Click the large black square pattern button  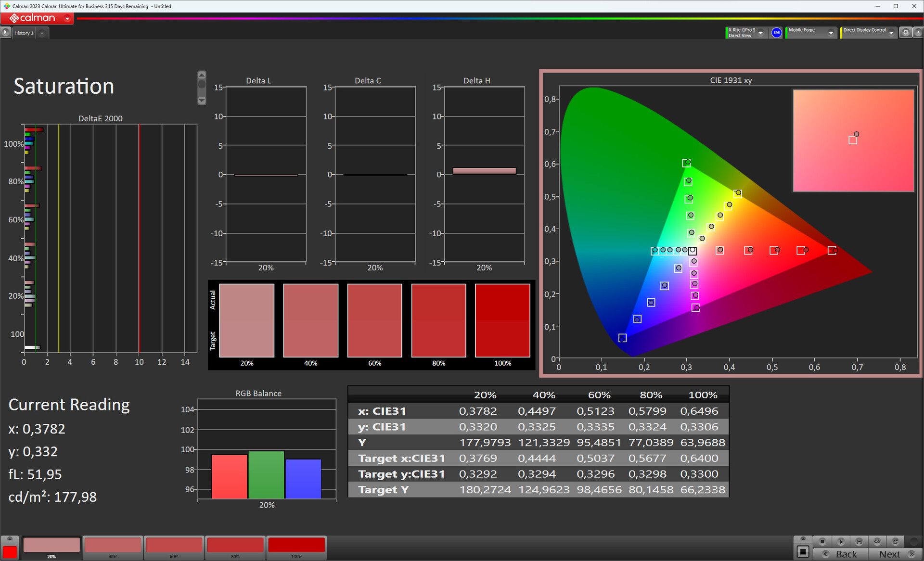803,552
